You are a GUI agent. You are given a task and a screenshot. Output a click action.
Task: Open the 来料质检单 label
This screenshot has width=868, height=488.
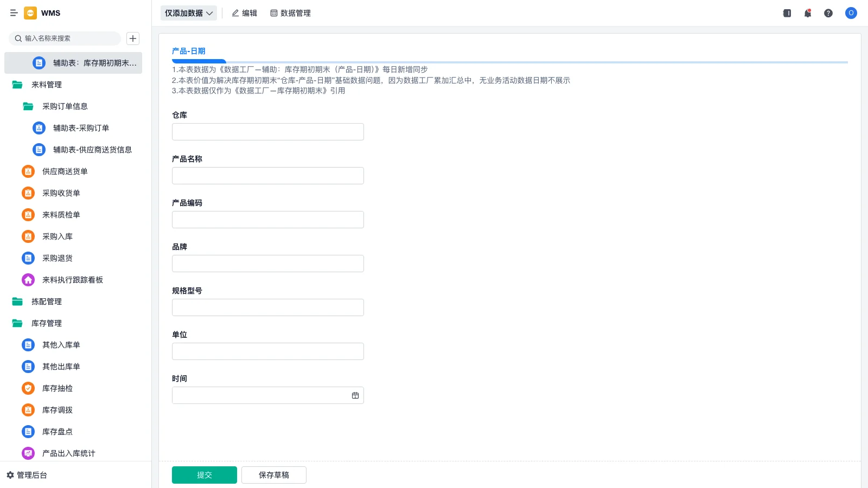pyautogui.click(x=61, y=215)
